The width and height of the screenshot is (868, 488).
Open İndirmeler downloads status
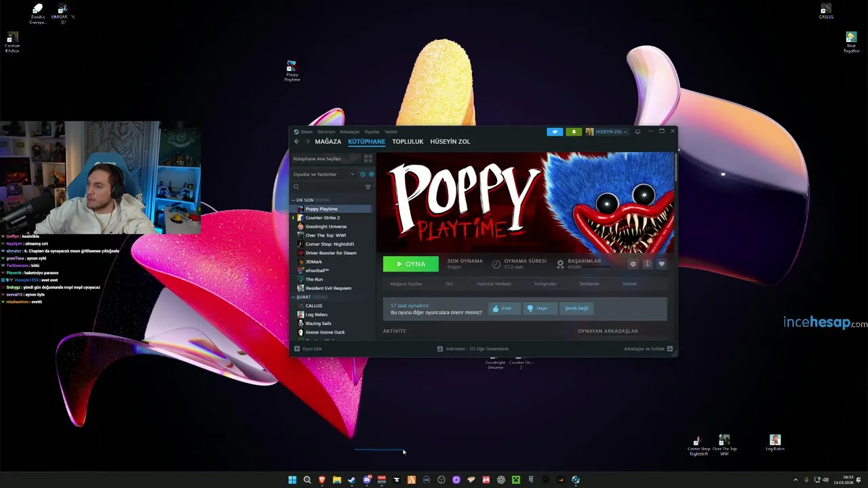[x=473, y=349]
